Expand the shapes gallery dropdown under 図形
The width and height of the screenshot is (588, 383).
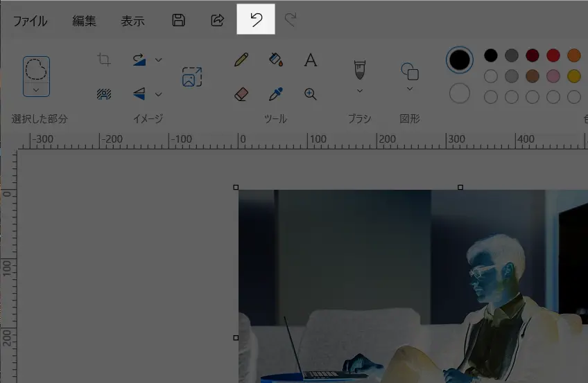click(410, 89)
